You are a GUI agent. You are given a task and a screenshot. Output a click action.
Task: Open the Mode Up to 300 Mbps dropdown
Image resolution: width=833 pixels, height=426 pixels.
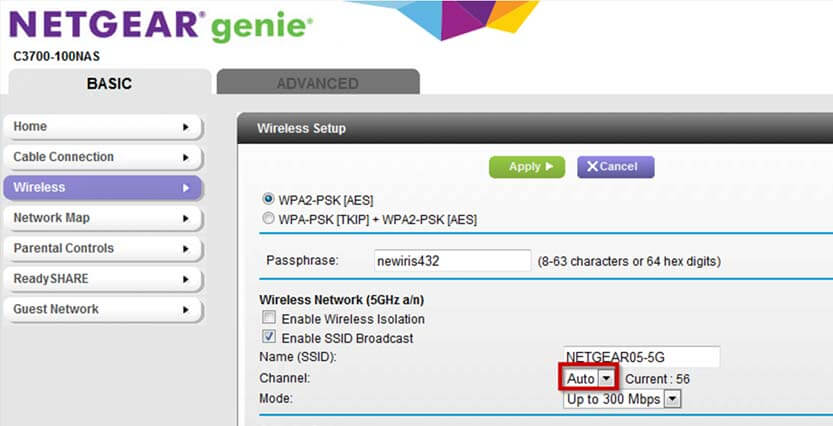coord(622,399)
